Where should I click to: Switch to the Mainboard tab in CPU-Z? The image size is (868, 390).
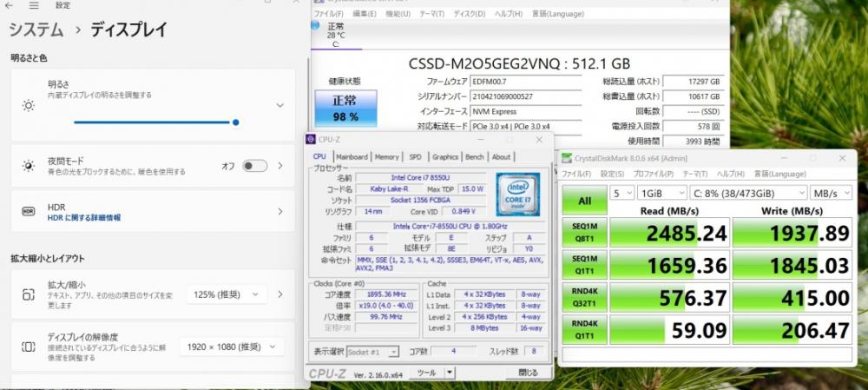click(x=352, y=156)
